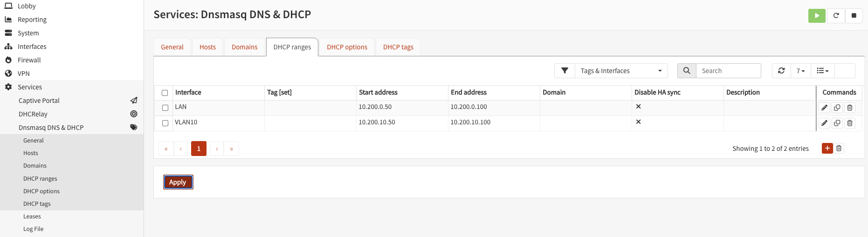
Task: Refresh the DHCP ranges table
Action: [781, 71]
